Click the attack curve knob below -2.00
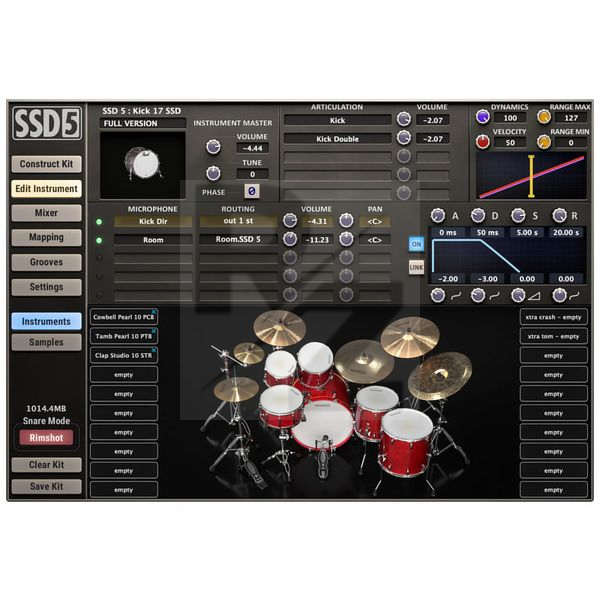 tap(438, 295)
